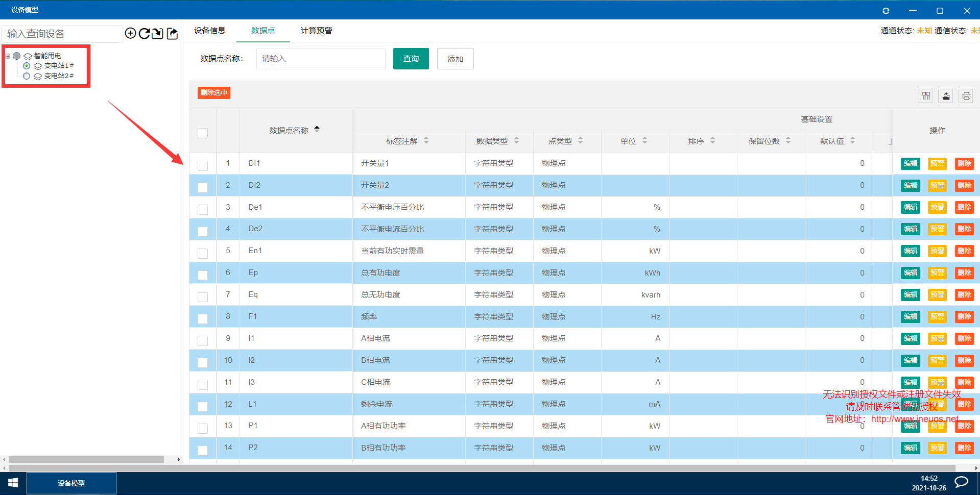This screenshot has width=980, height=495.
Task: Click the table export icon
Action: [x=946, y=96]
